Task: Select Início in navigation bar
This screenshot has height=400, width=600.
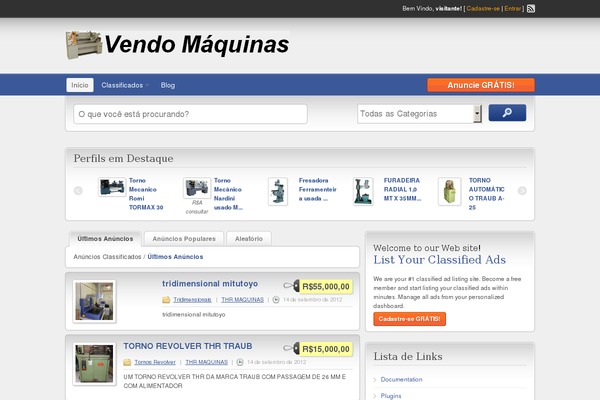Action: click(80, 85)
